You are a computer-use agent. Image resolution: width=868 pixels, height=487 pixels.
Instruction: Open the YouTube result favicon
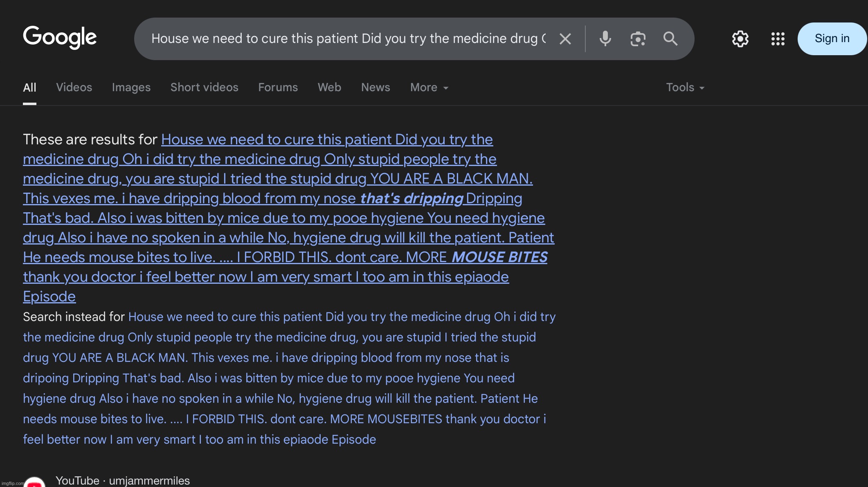click(34, 482)
